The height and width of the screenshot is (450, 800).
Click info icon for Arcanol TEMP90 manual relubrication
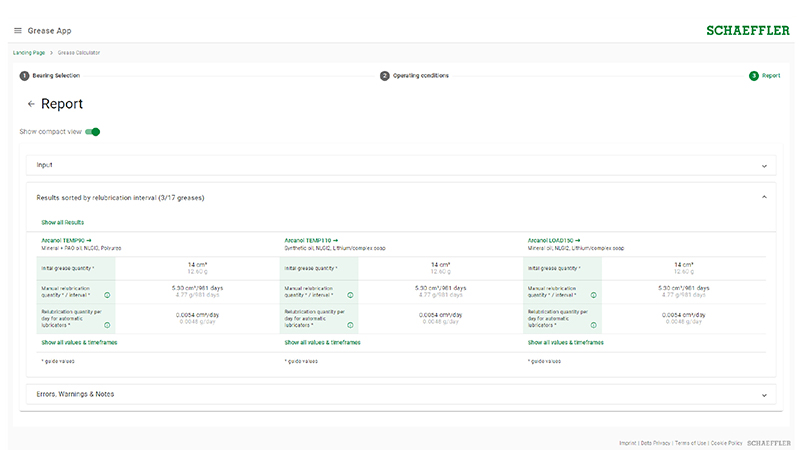[x=107, y=295]
